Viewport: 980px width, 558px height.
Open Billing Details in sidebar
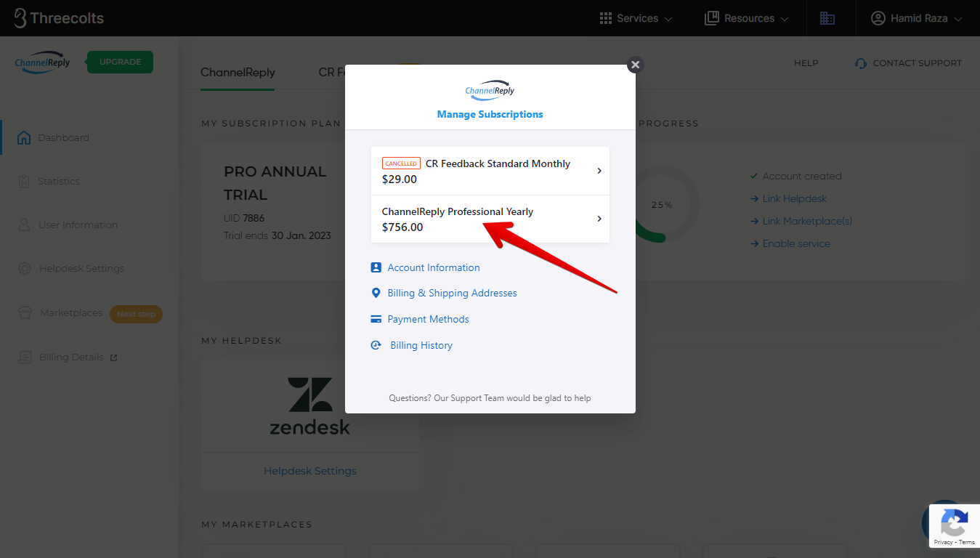(71, 357)
